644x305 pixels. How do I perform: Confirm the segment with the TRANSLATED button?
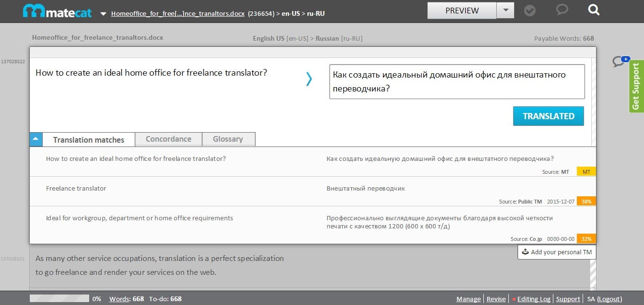tap(548, 116)
